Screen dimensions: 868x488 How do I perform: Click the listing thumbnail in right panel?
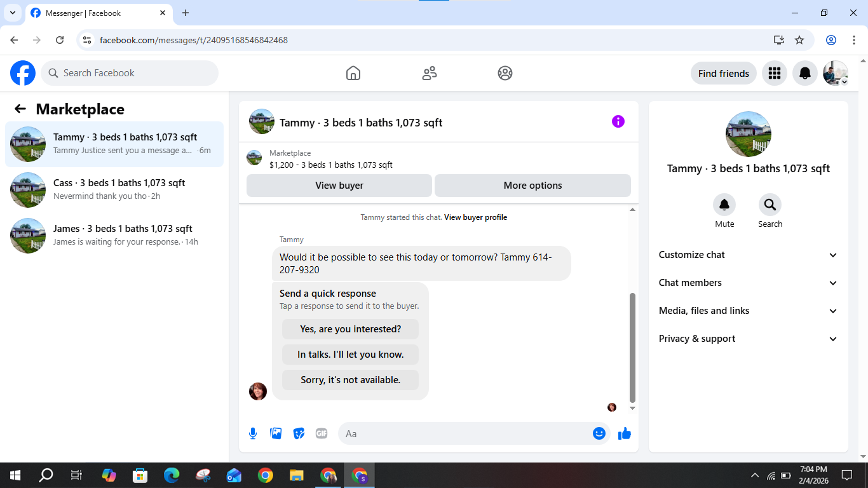click(749, 134)
